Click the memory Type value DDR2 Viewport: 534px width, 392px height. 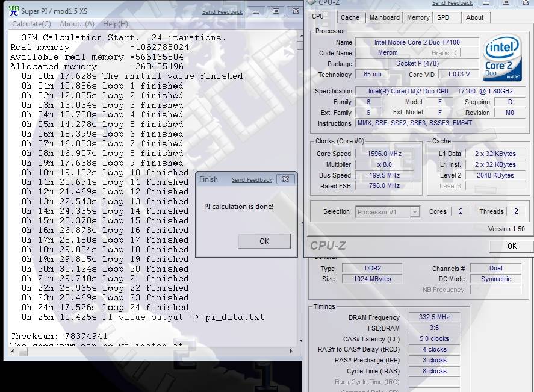pyautogui.click(x=372, y=269)
